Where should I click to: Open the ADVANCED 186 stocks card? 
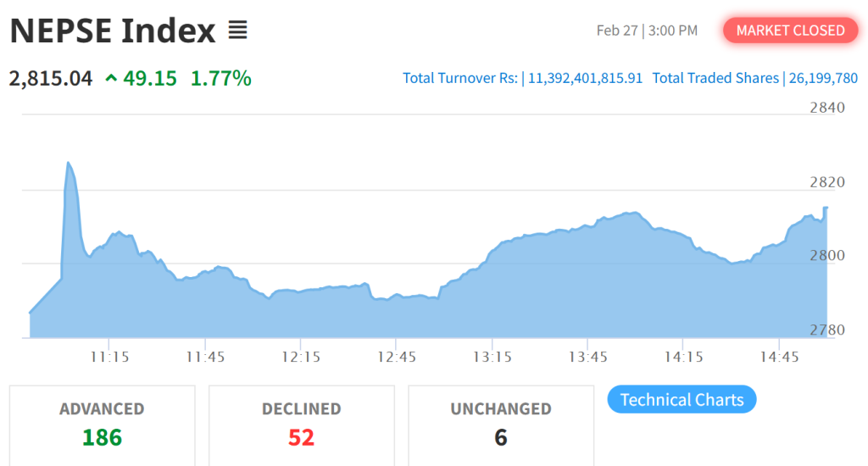[103, 425]
